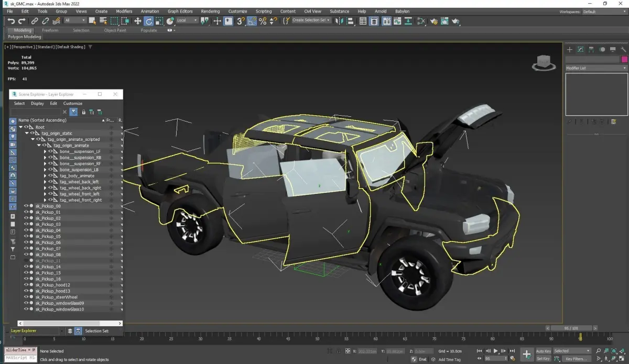
Task: Toggle the Layer Explorer toolbar button
Action: tap(373, 21)
